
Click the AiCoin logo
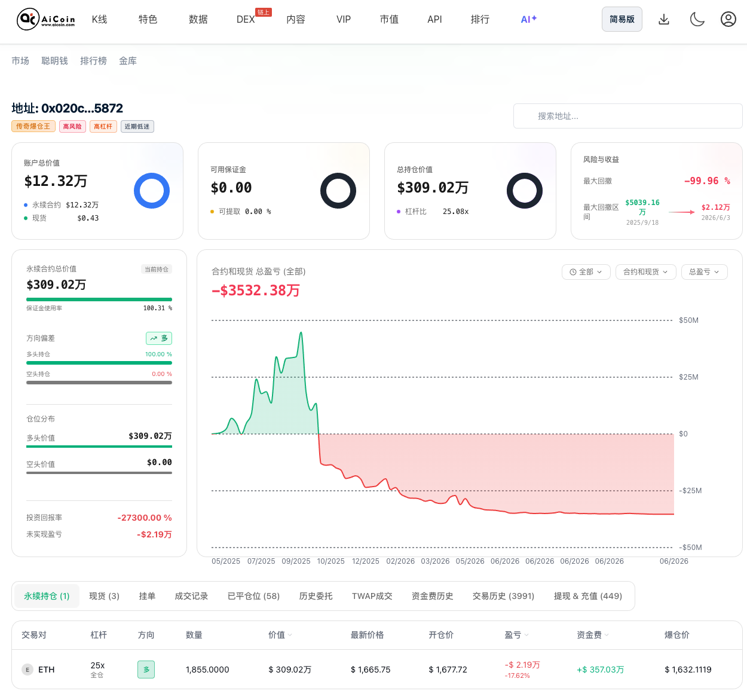click(46, 20)
